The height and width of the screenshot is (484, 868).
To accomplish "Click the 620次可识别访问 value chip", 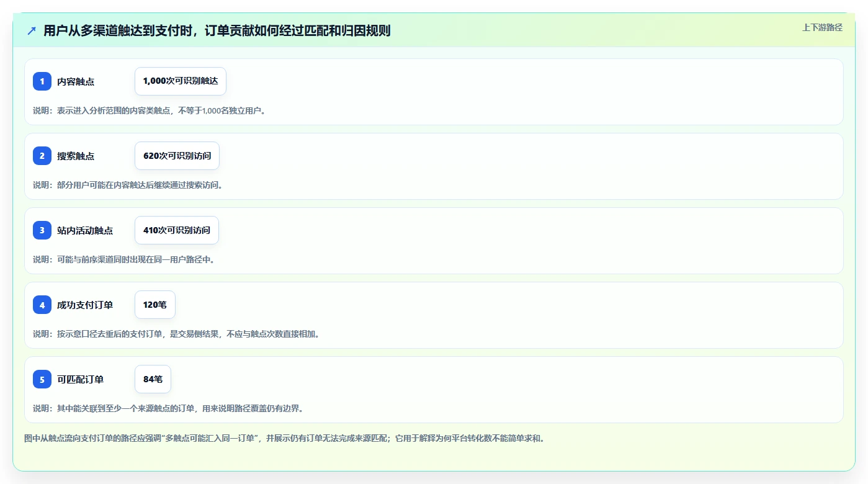I will point(177,156).
